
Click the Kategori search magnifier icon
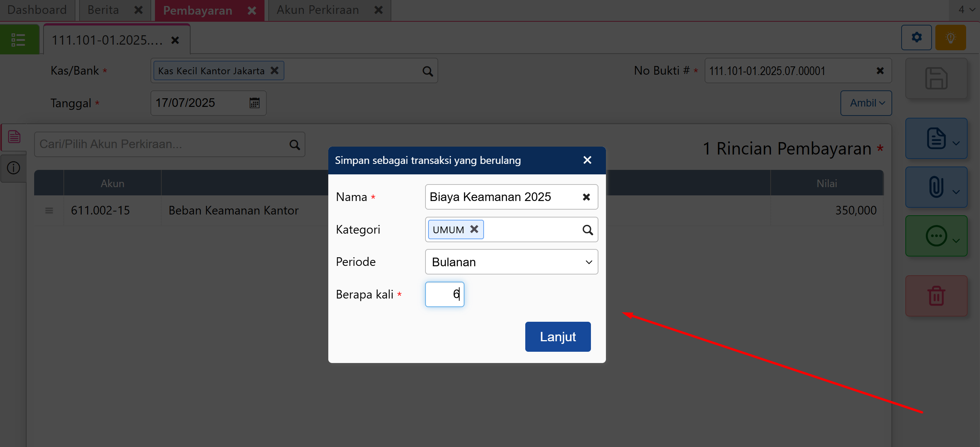click(587, 229)
